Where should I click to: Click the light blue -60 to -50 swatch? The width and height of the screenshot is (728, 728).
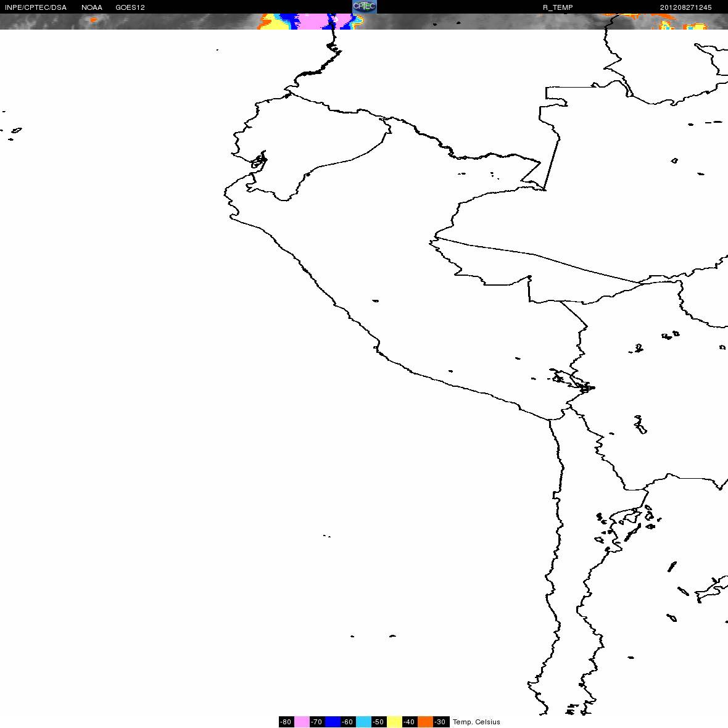click(363, 721)
